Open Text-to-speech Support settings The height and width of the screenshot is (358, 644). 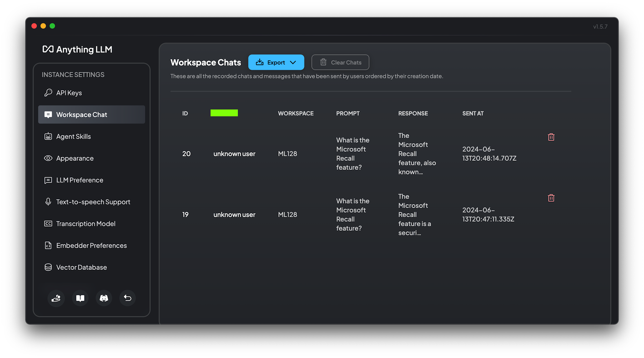click(93, 202)
